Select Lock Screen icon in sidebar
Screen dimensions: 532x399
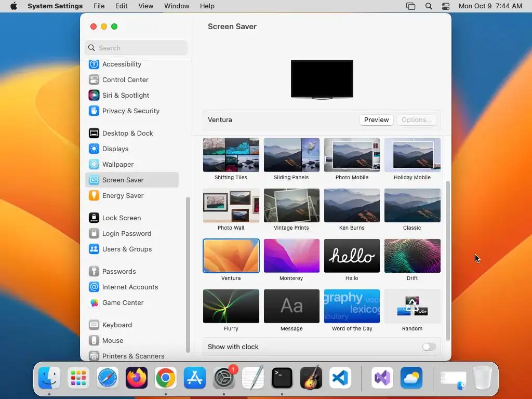tap(94, 218)
